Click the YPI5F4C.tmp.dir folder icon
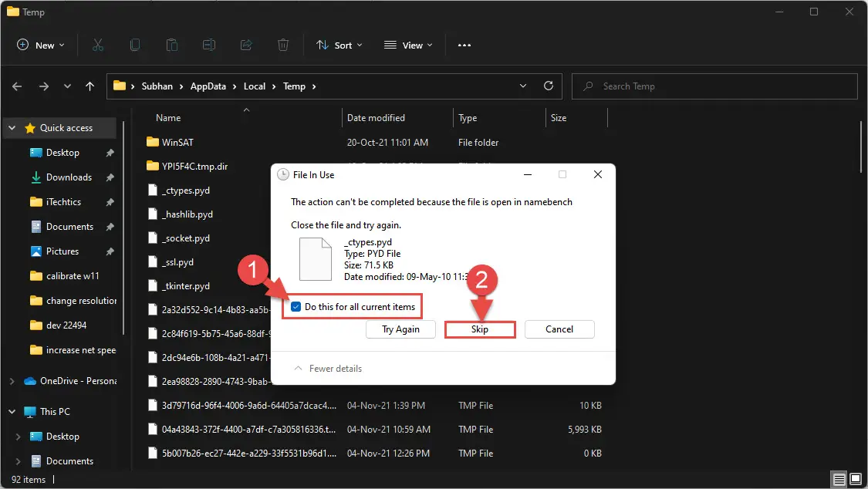 pos(153,166)
